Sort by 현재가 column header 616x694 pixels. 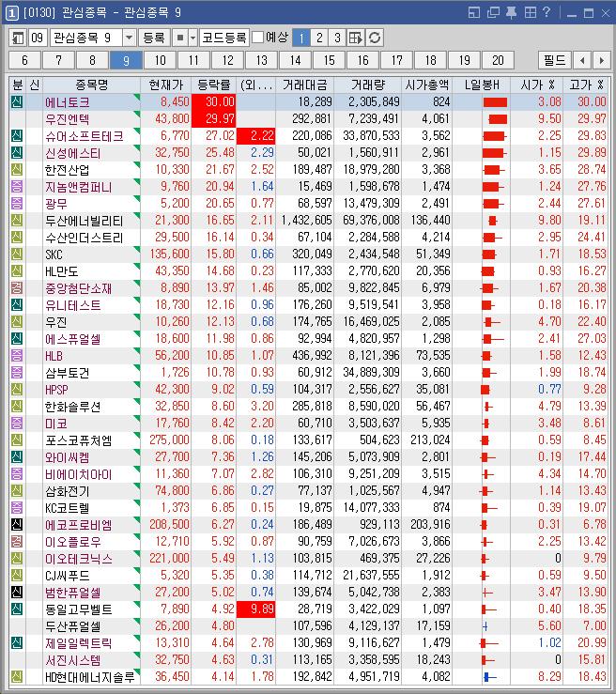pos(165,85)
